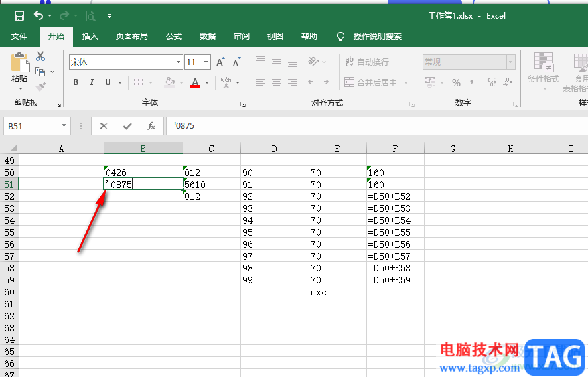Screen dimensions: 588x377
Task: Increase decimal places
Action: click(492, 82)
